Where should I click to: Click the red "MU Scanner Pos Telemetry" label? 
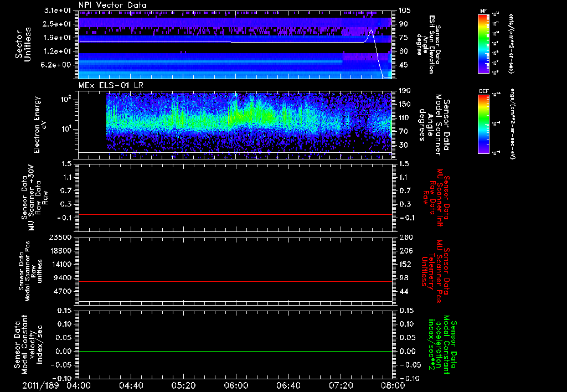click(435, 271)
